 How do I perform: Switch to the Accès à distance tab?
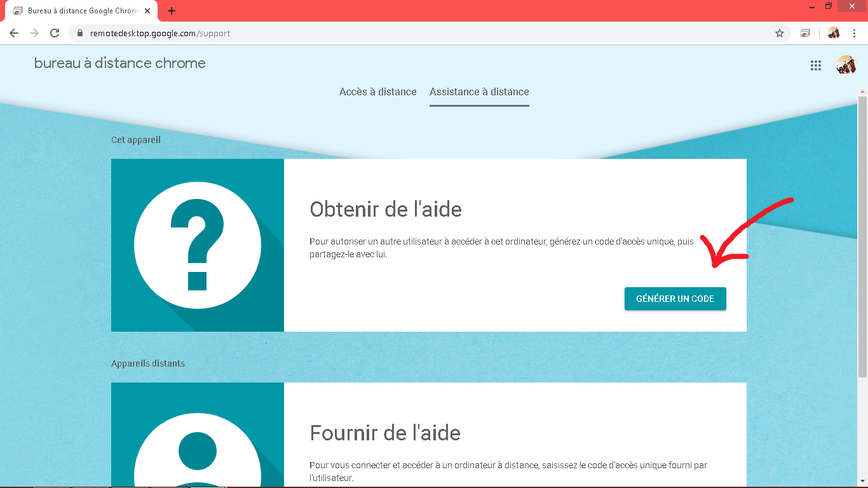(378, 92)
